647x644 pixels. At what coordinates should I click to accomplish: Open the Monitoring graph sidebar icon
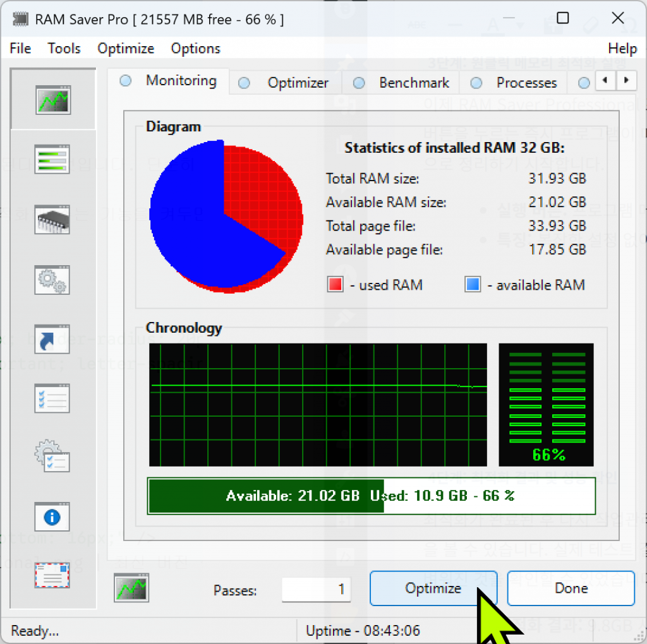[53, 100]
